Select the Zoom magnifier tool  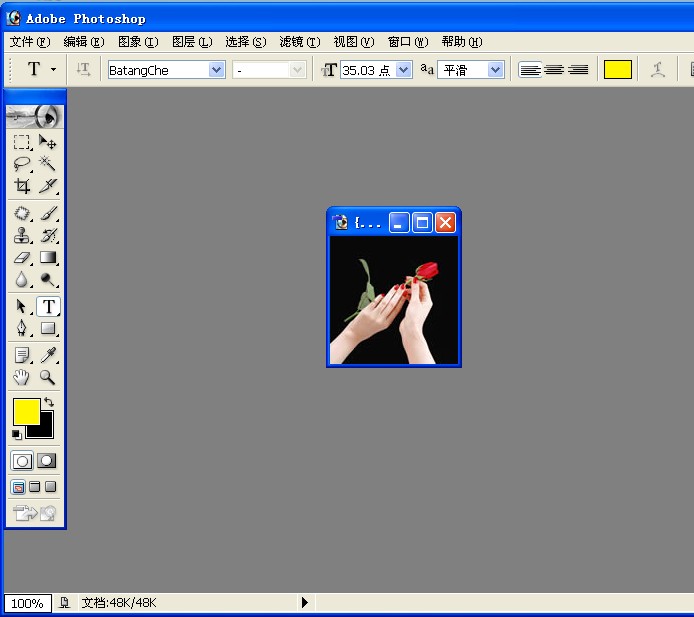coord(47,377)
